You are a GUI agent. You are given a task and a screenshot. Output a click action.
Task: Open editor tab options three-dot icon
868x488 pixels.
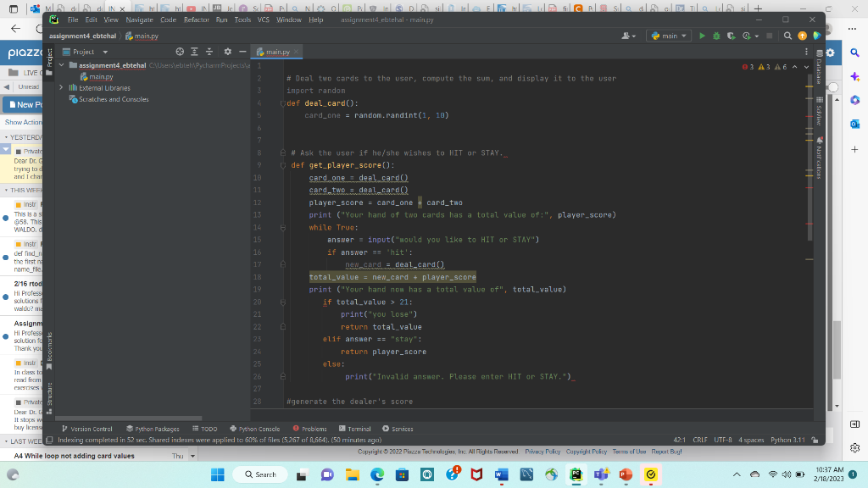coord(806,52)
